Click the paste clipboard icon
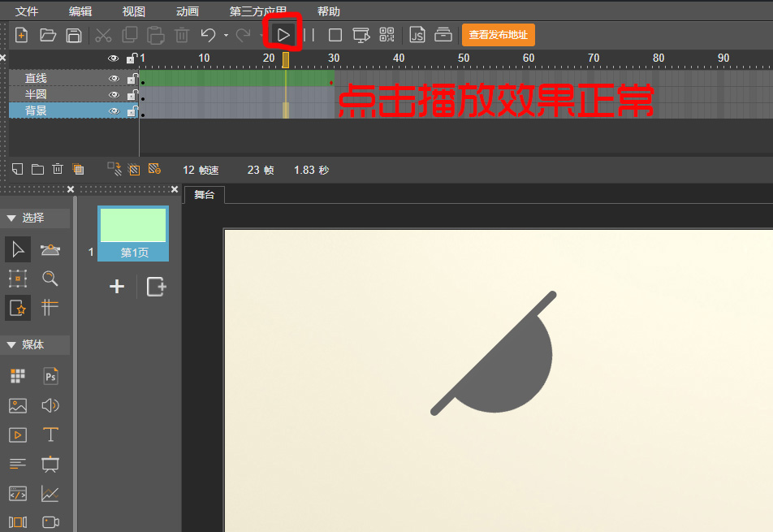Screen dimensions: 773x532 pos(156,35)
